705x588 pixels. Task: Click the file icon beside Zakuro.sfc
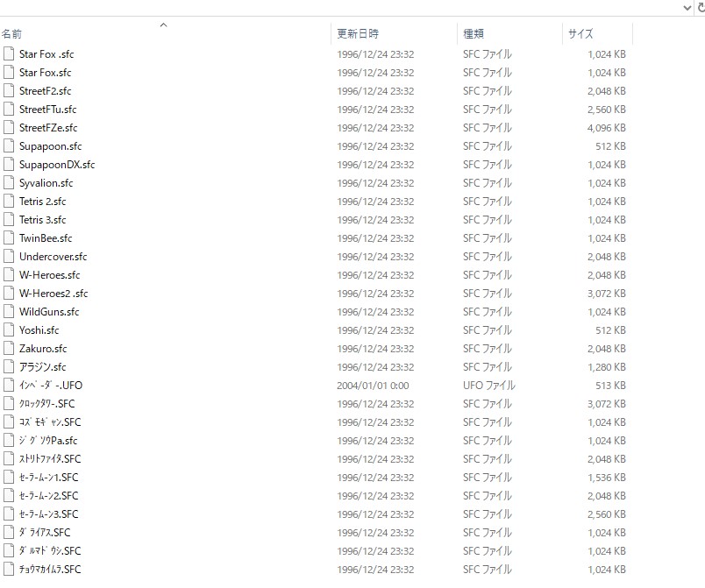(9, 349)
